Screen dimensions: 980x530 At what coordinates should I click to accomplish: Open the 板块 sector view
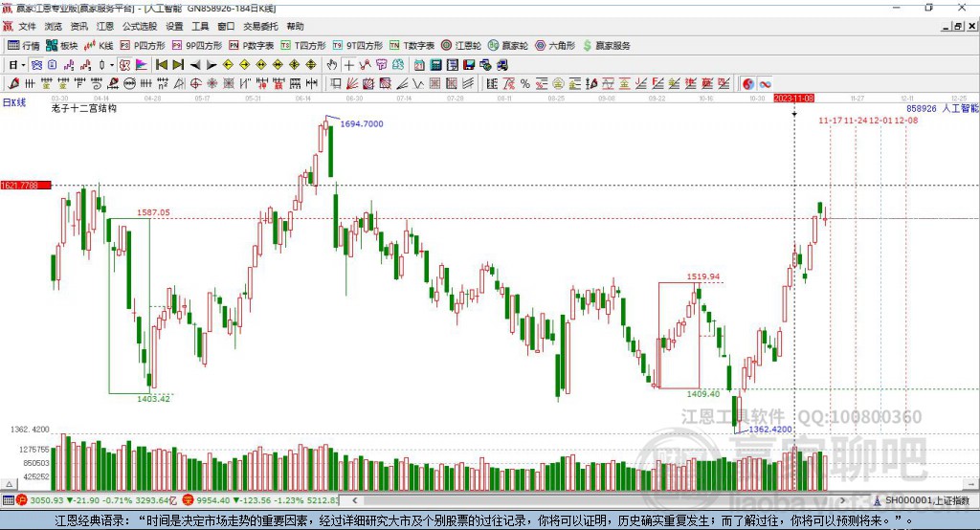61,46
